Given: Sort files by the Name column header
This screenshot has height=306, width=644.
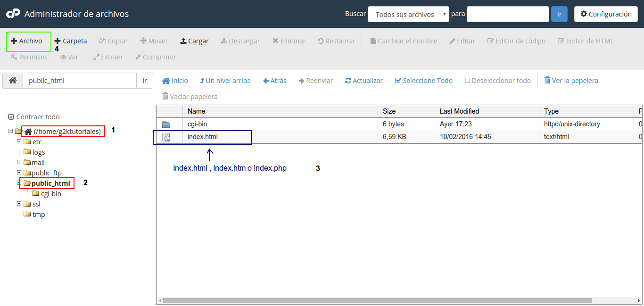Looking at the screenshot, I should click(x=197, y=111).
